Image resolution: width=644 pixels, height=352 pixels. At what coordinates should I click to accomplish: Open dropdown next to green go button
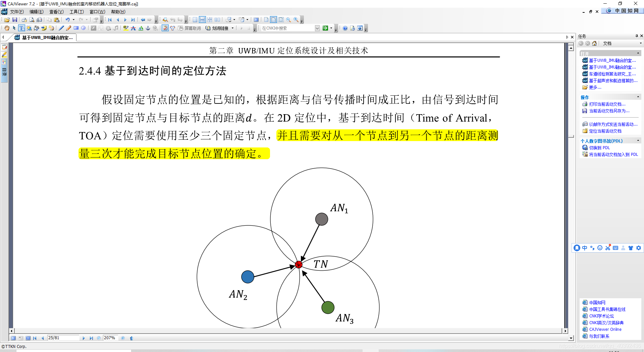(331, 28)
